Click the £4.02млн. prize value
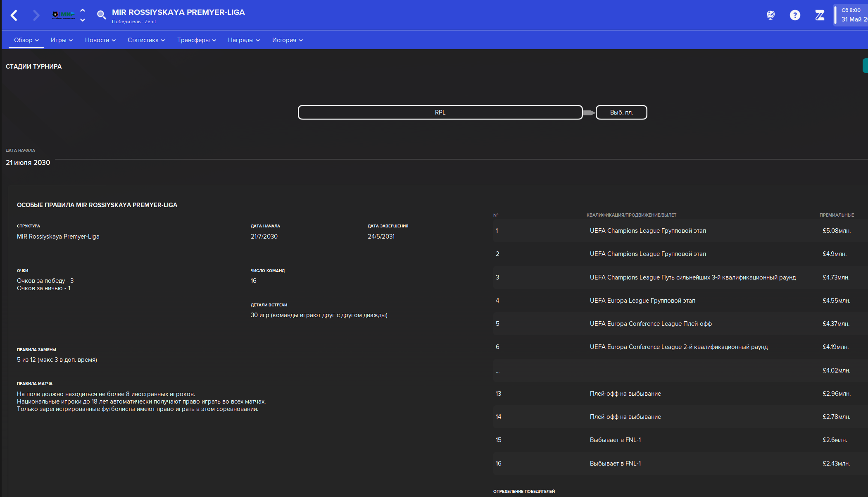This screenshot has height=497, width=868. pyautogui.click(x=837, y=370)
